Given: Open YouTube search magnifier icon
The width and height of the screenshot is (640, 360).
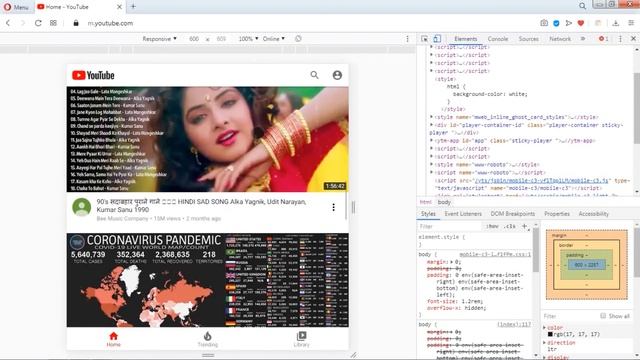Looking at the screenshot, I should pos(314,75).
